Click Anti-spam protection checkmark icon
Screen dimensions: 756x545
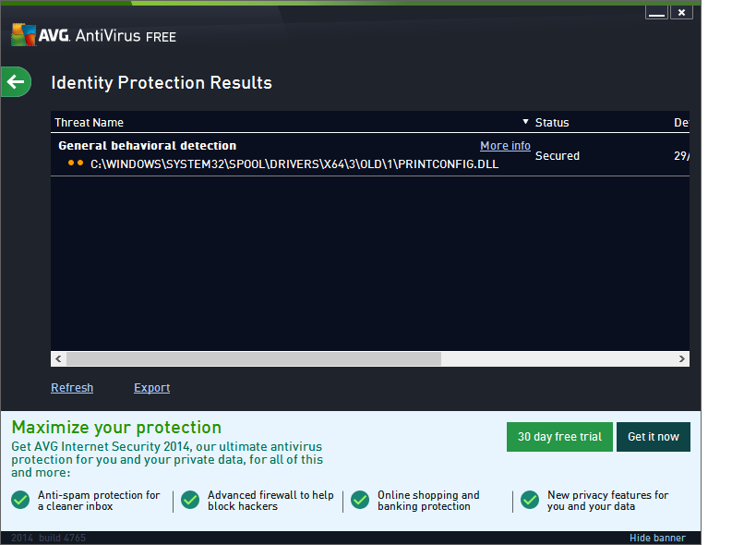(x=20, y=500)
